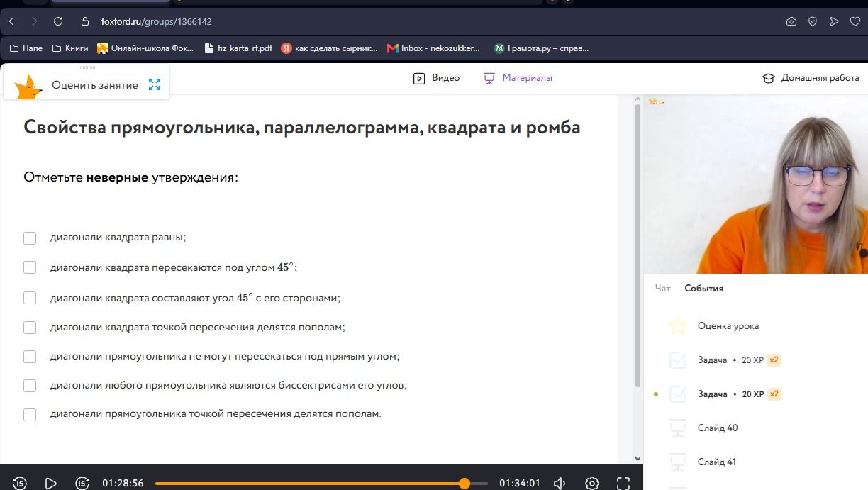Click the lock site-info icon in address bar
Viewport: 868px width, 490px height.
coord(85,22)
